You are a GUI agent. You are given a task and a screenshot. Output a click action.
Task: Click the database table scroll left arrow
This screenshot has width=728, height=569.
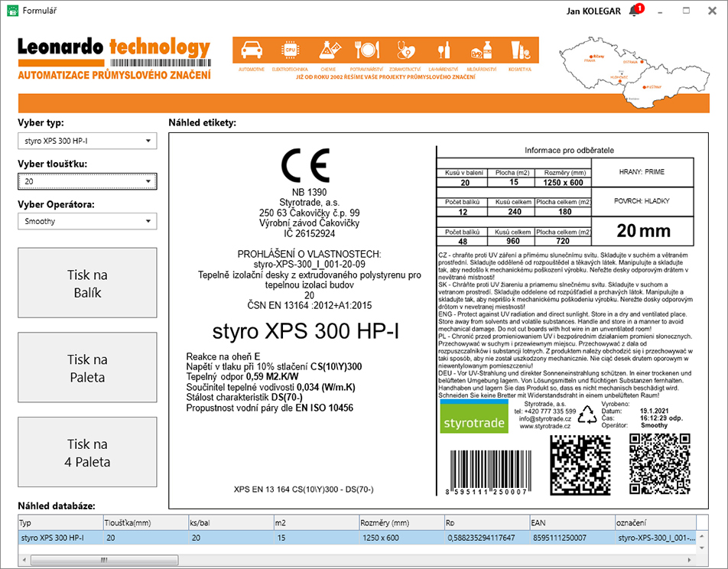24,560
